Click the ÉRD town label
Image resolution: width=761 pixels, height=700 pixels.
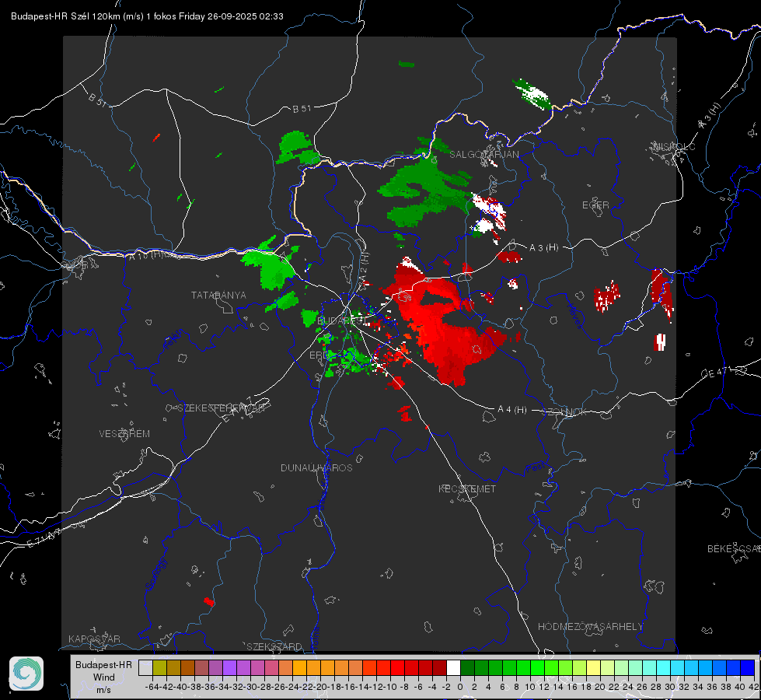[x=319, y=355]
